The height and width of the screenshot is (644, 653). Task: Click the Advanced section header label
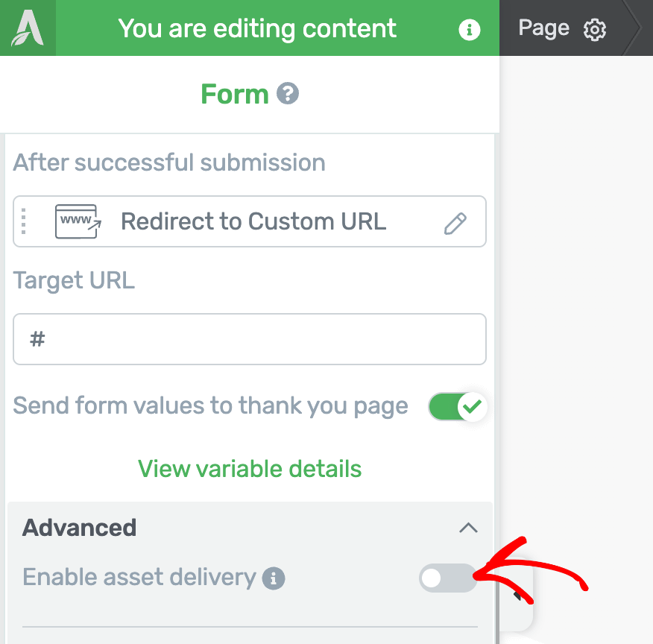pyautogui.click(x=80, y=528)
